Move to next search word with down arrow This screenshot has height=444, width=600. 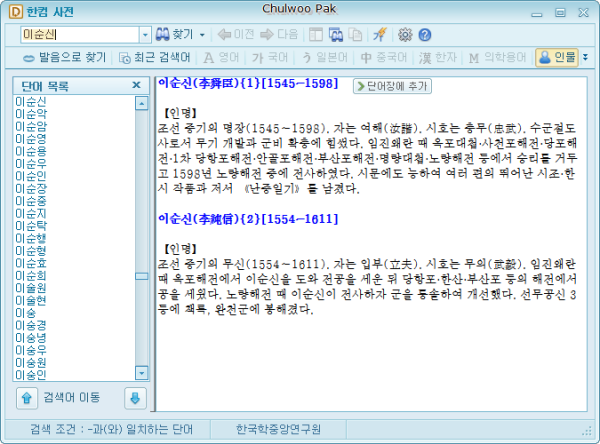(135, 398)
